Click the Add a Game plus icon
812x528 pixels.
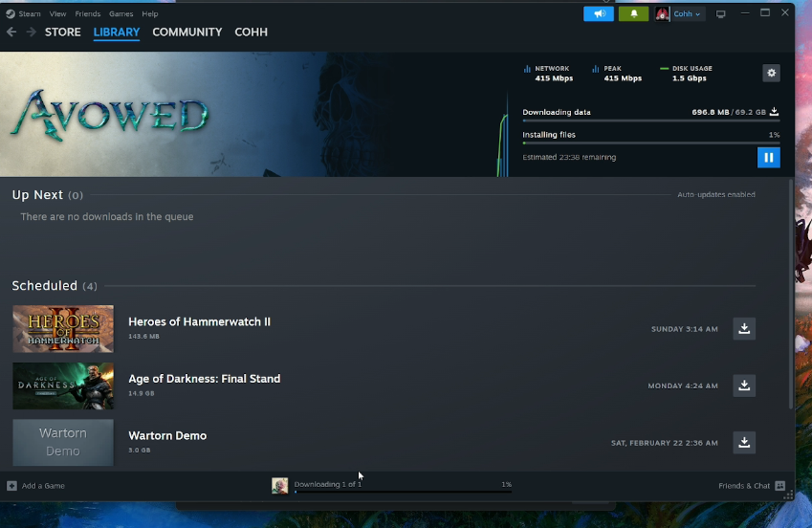[x=11, y=486]
